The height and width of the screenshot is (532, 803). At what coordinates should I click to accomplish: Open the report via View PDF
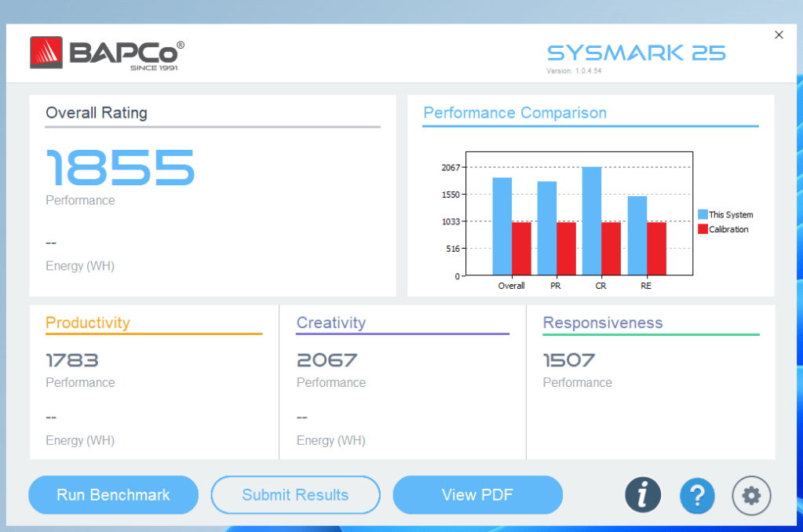477,495
